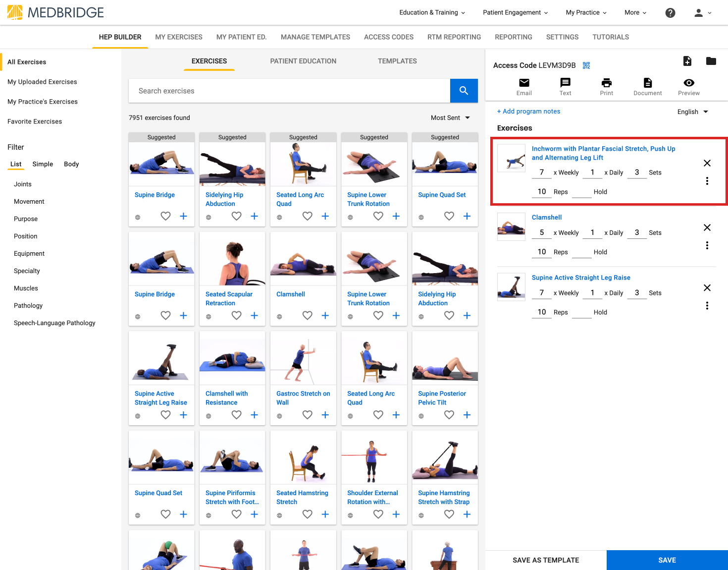Viewport: 728px width, 570px height.
Task: Open the QR code for the access code
Action: (x=586, y=65)
